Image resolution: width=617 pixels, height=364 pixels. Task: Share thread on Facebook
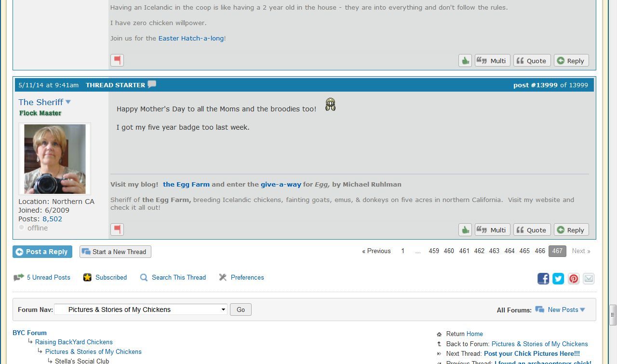pos(543,279)
